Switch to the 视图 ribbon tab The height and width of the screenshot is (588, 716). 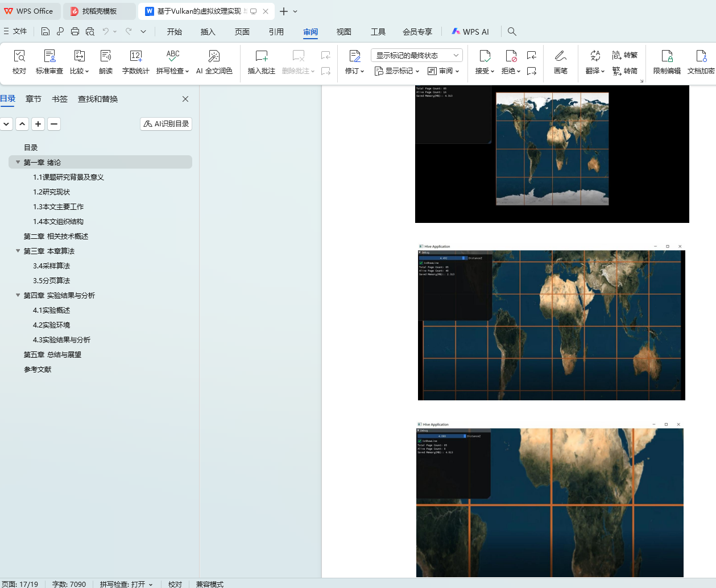(343, 32)
